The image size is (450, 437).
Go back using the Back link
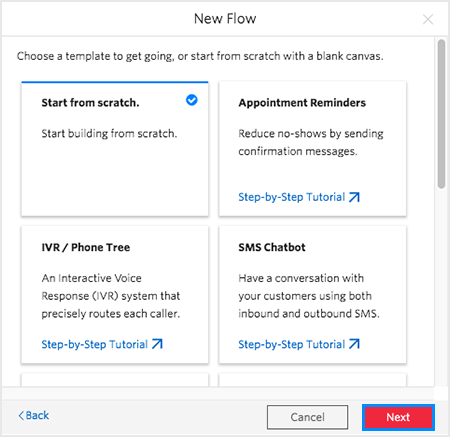click(x=34, y=415)
